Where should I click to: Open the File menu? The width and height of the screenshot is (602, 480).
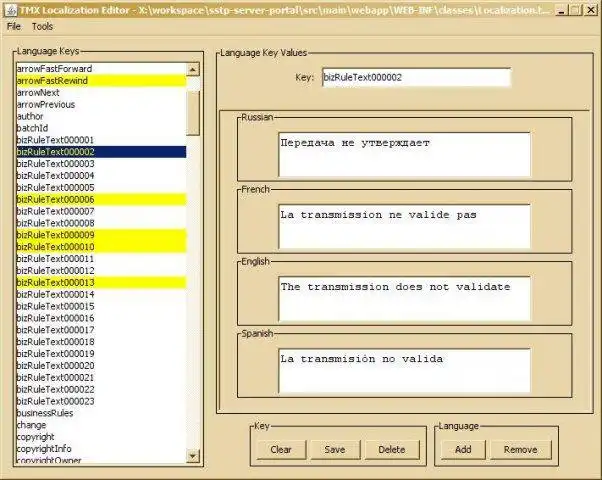[13, 26]
